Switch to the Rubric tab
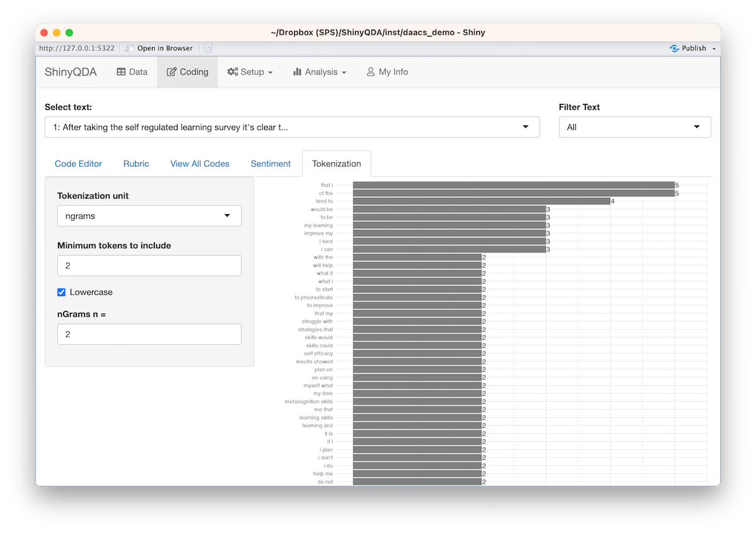Image resolution: width=756 pixels, height=533 pixels. point(136,164)
